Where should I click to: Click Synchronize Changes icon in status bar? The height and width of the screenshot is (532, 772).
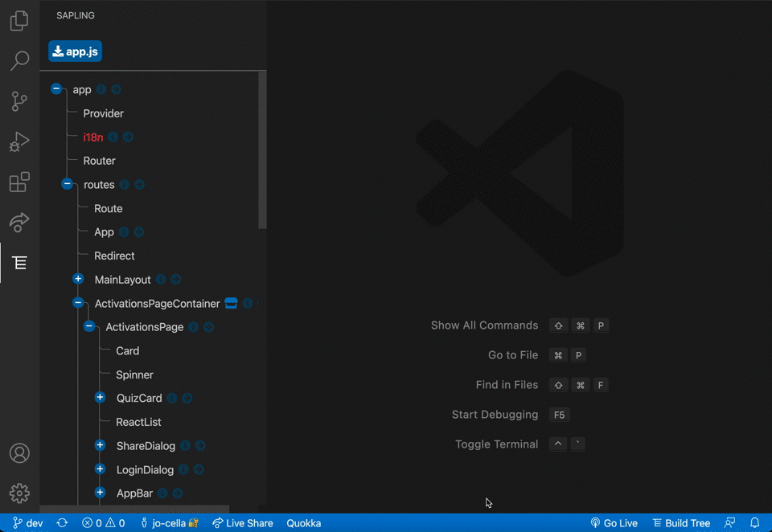pyautogui.click(x=62, y=523)
